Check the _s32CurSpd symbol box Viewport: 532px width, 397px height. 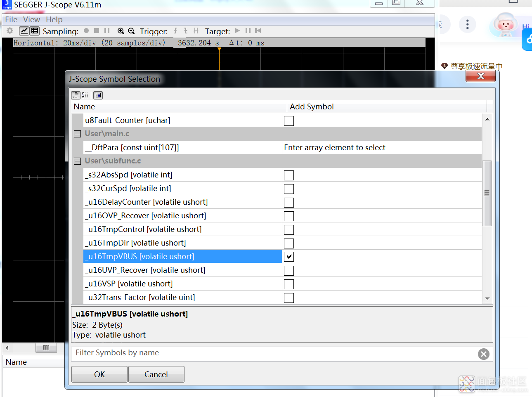[x=289, y=189]
